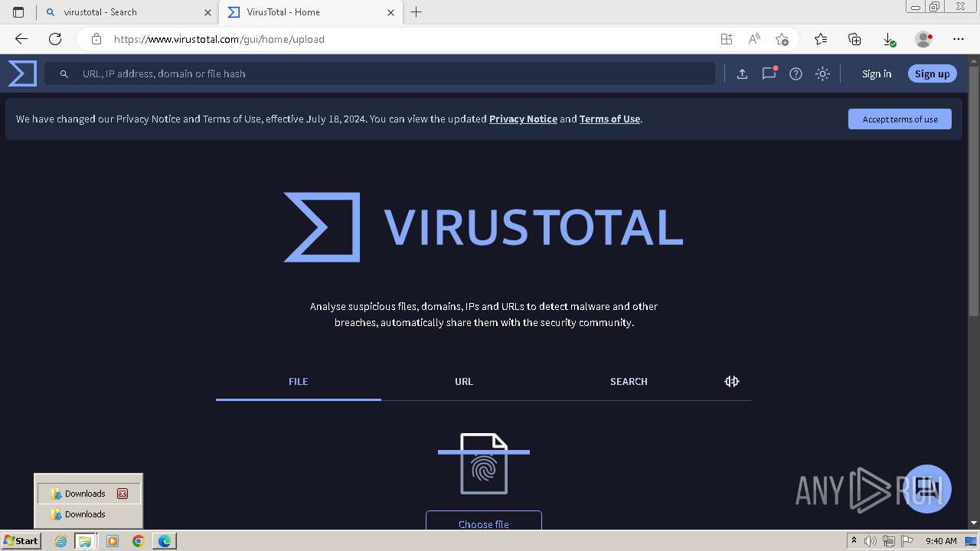This screenshot has height=551, width=980.
Task: Open the Terms of Use link
Action: tap(609, 119)
